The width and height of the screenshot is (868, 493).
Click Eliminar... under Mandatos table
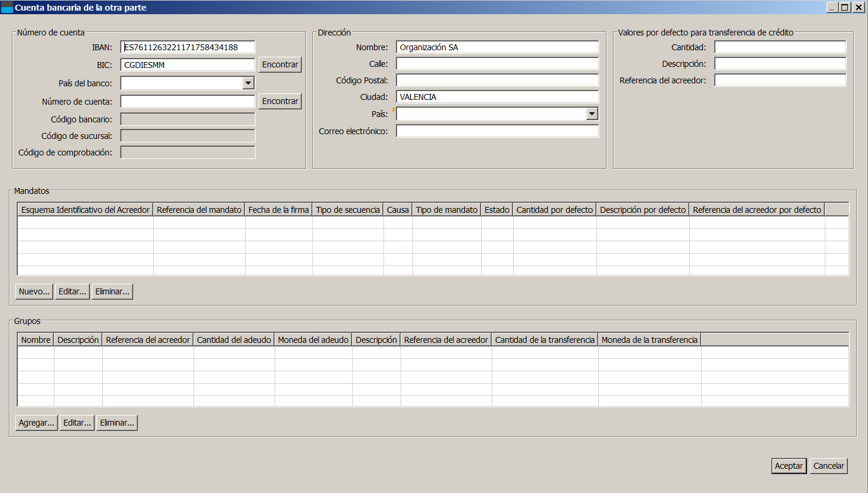112,291
